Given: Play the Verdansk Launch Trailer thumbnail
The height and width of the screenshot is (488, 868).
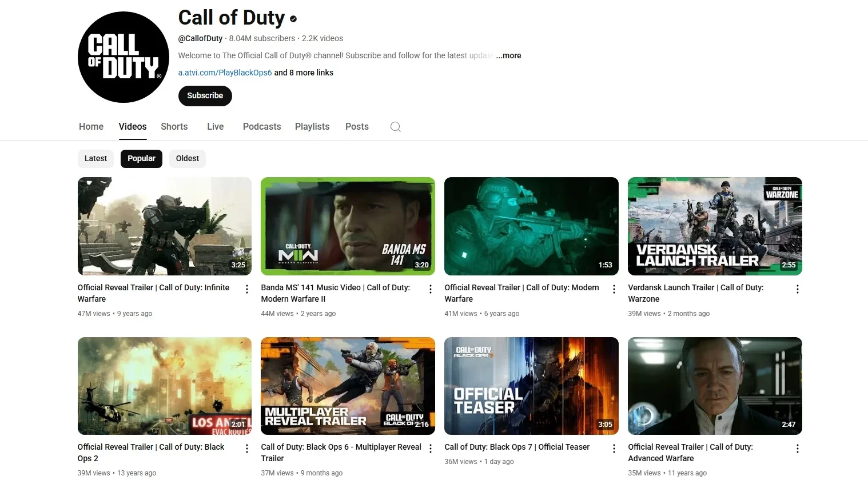Looking at the screenshot, I should point(715,226).
